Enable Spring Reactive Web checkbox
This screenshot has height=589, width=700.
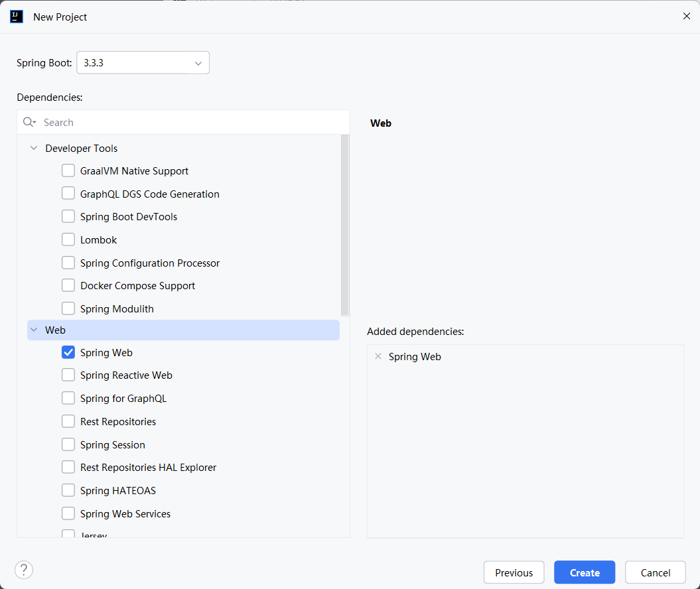68,375
